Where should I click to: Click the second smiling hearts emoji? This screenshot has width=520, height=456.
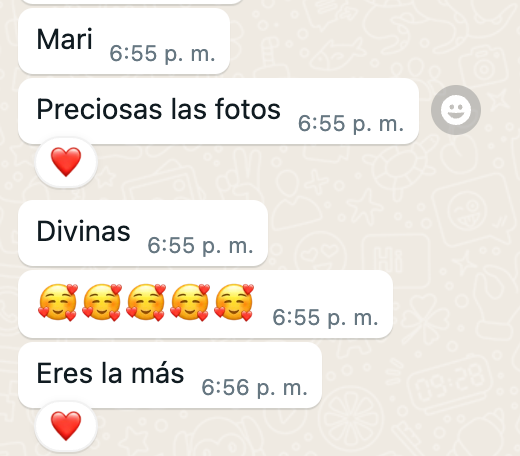point(102,302)
